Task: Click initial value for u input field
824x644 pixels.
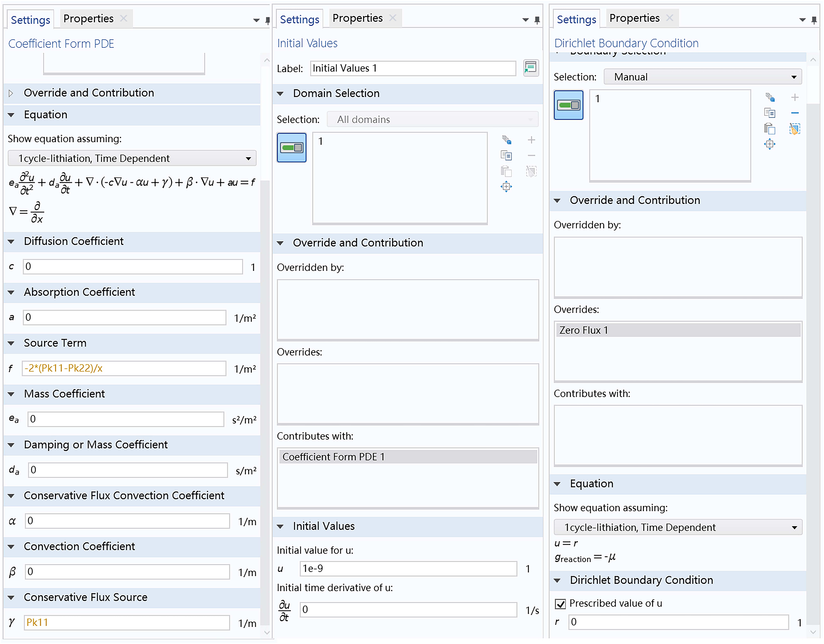Action: pos(408,569)
